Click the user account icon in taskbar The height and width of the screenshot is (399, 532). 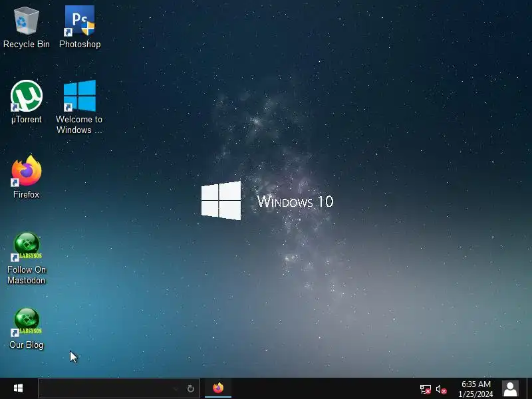coord(510,388)
